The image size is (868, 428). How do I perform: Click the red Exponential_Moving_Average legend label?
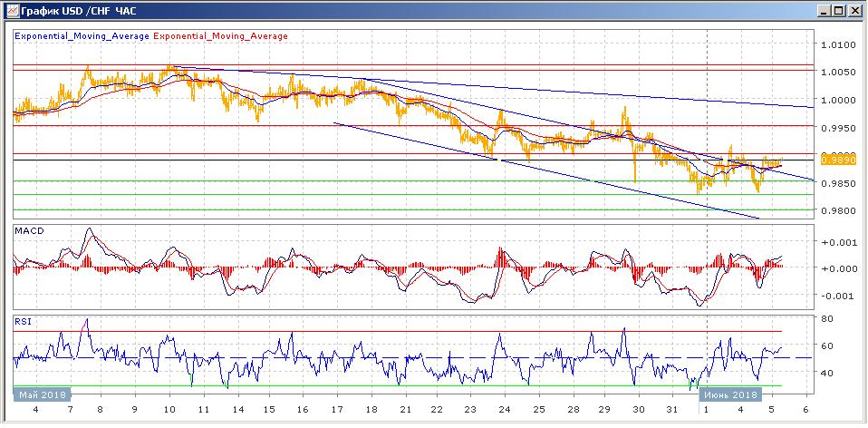[221, 36]
